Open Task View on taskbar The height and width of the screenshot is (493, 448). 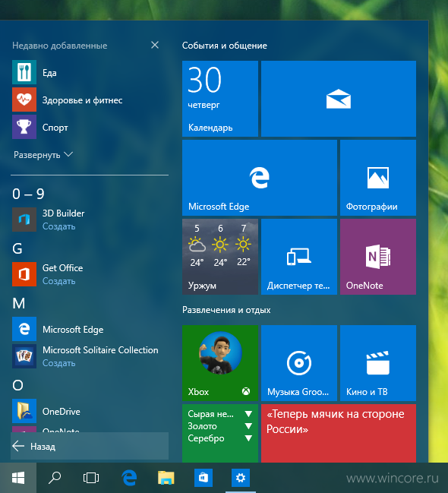[91, 478]
